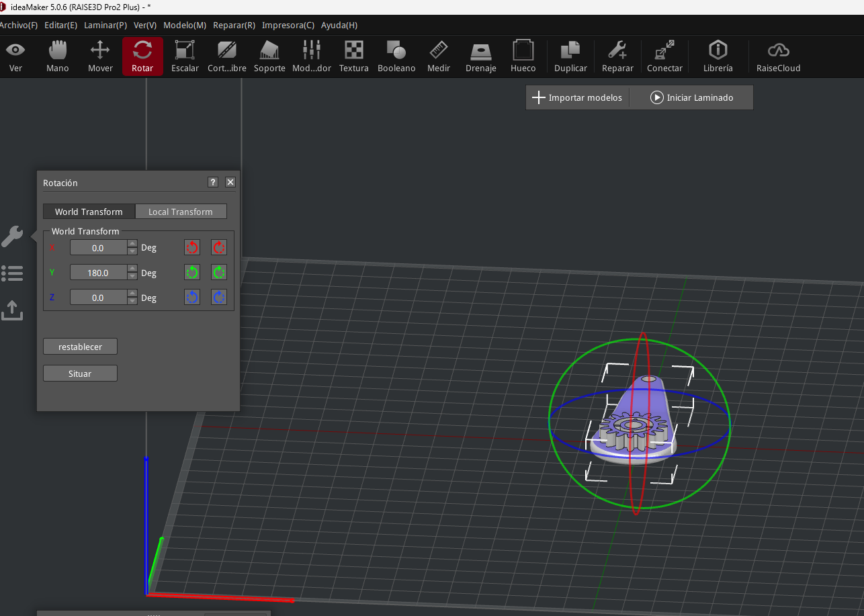
Task: Open RaiseCloud from the toolbar
Action: click(x=778, y=56)
